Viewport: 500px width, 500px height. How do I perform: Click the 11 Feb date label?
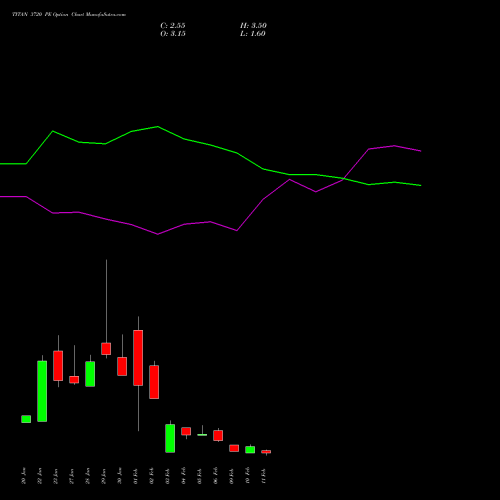[x=264, y=476]
